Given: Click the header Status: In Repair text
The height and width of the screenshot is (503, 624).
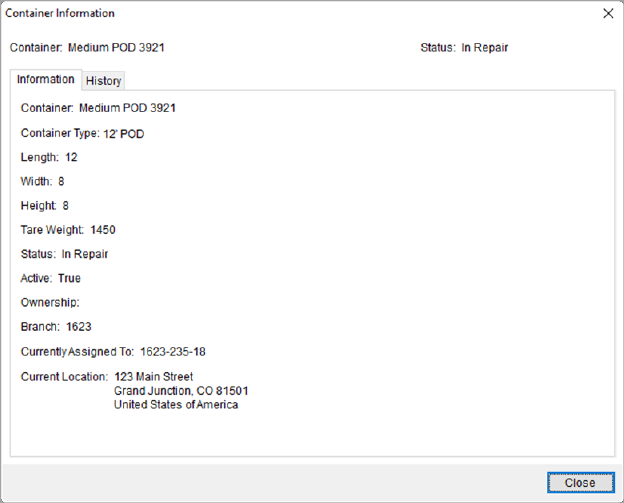Looking at the screenshot, I should pyautogui.click(x=466, y=47).
